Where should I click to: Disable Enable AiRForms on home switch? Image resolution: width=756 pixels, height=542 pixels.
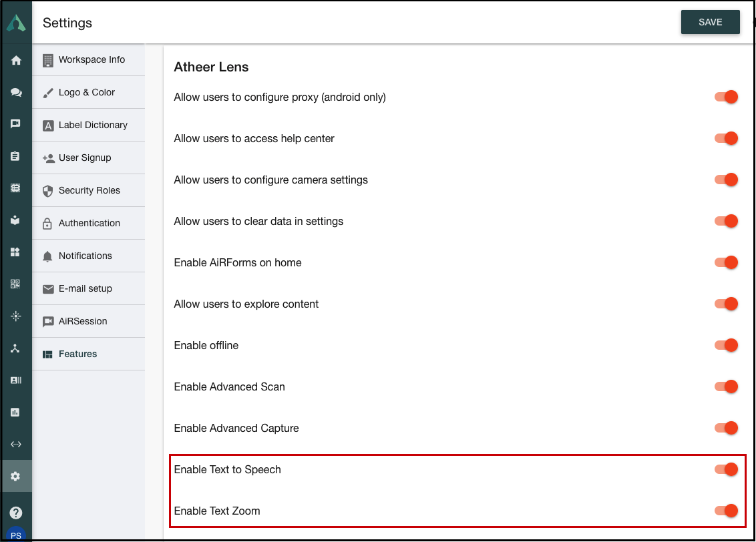(726, 262)
